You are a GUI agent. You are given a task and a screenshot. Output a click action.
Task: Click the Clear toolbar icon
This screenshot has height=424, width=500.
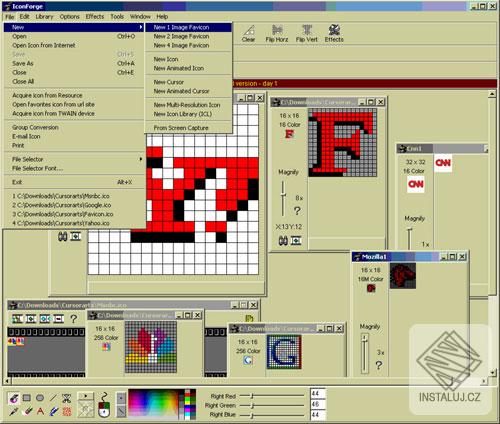[x=248, y=34]
